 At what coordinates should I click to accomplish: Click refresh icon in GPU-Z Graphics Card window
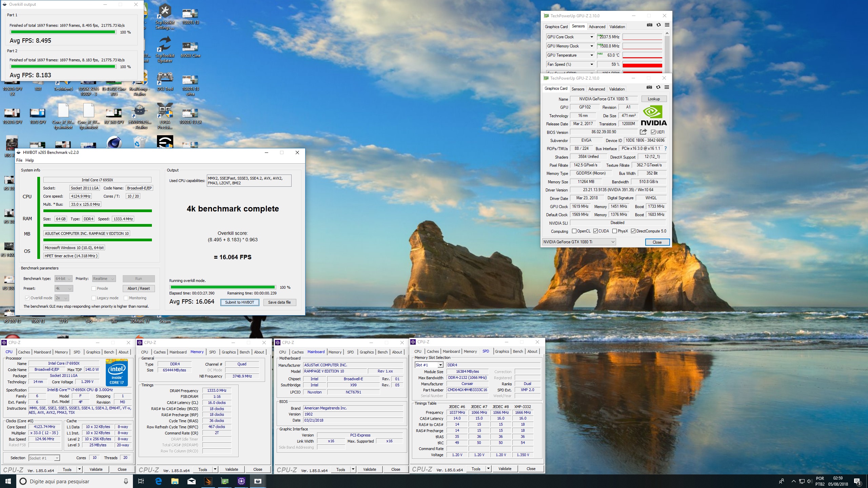point(658,87)
